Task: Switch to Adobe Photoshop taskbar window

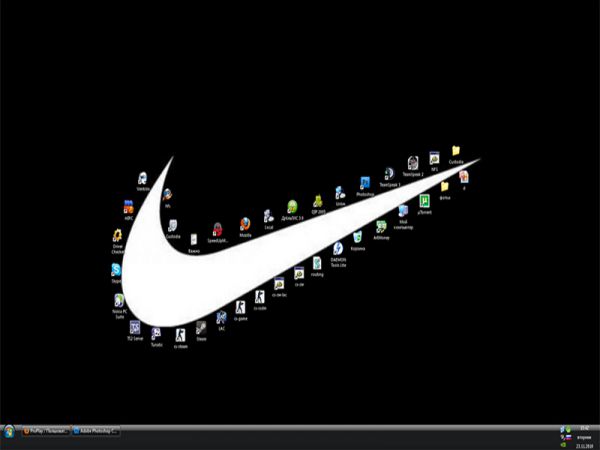Action: 96,431
